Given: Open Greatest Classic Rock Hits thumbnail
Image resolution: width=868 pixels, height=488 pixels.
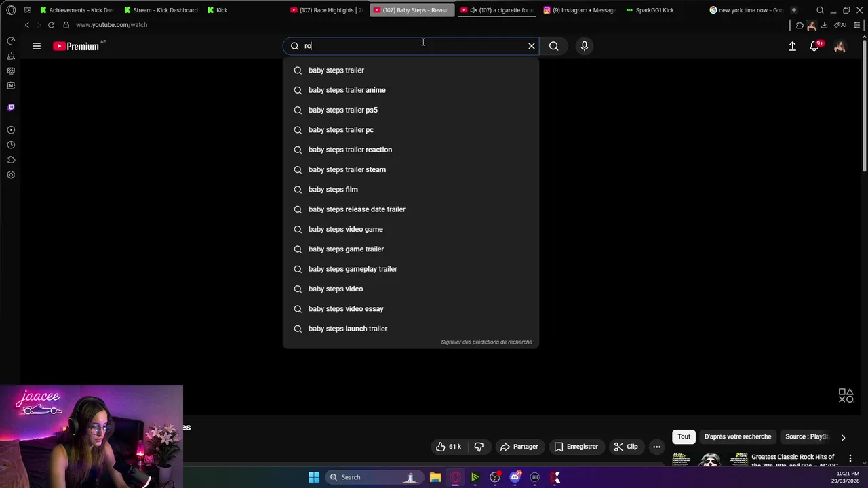Looking at the screenshot, I should (710, 460).
